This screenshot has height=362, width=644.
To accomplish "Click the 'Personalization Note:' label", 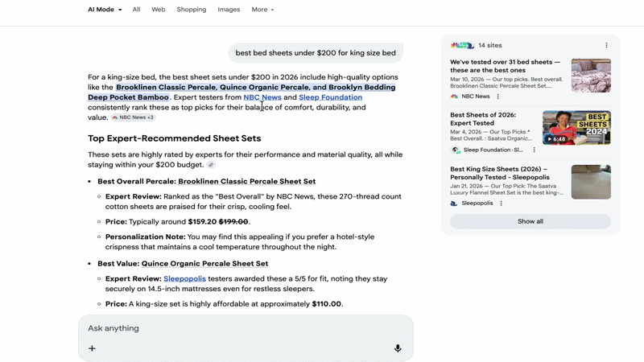I will tap(146, 237).
